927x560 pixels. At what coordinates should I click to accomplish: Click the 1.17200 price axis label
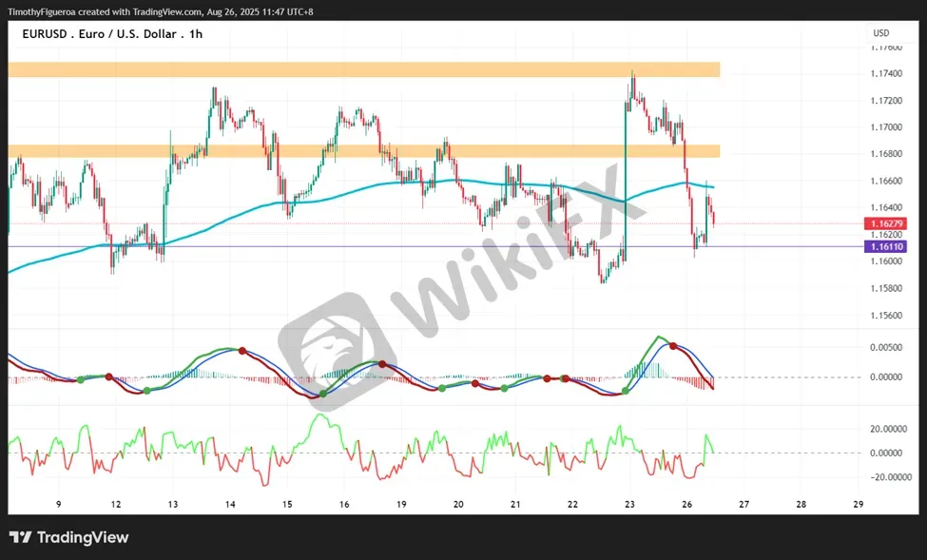886,101
